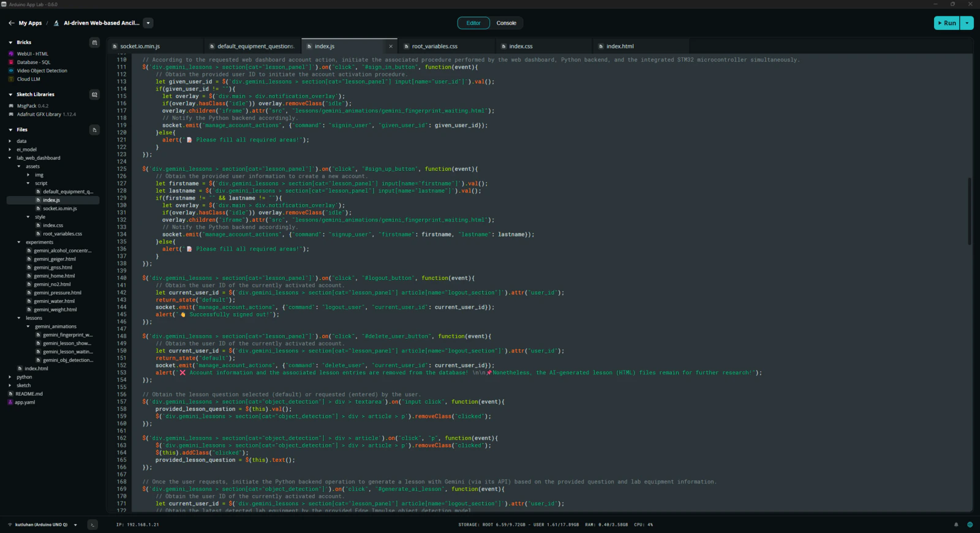Image resolution: width=980 pixels, height=533 pixels.
Task: Collapse the Files section
Action: pos(10,130)
